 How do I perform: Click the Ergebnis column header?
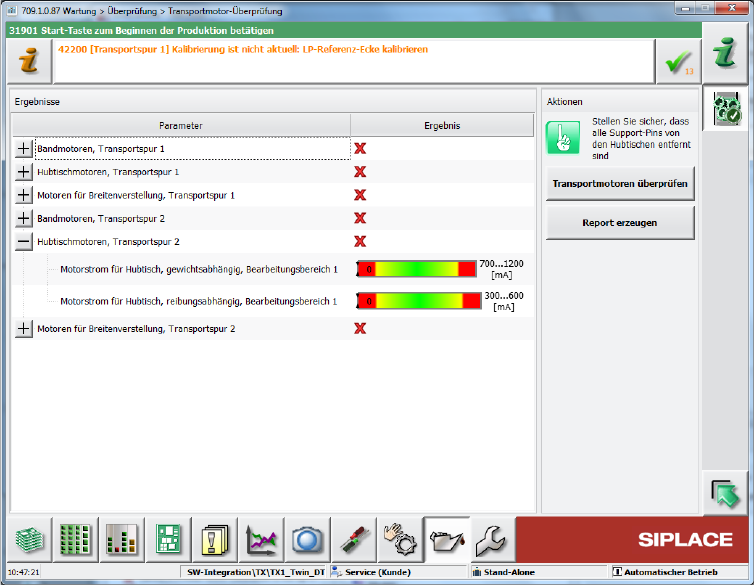pyautogui.click(x=442, y=125)
